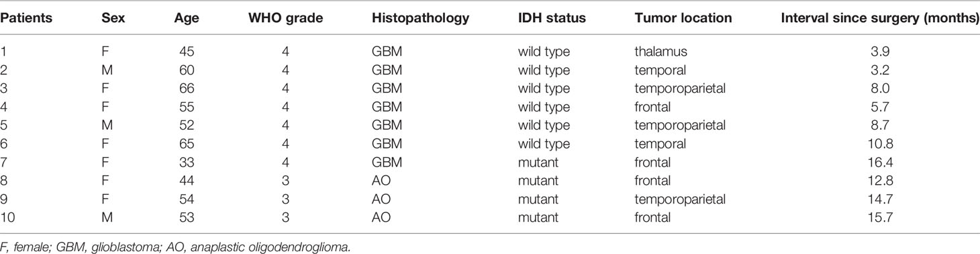Click Interval since surgery (months) header

point(880,18)
